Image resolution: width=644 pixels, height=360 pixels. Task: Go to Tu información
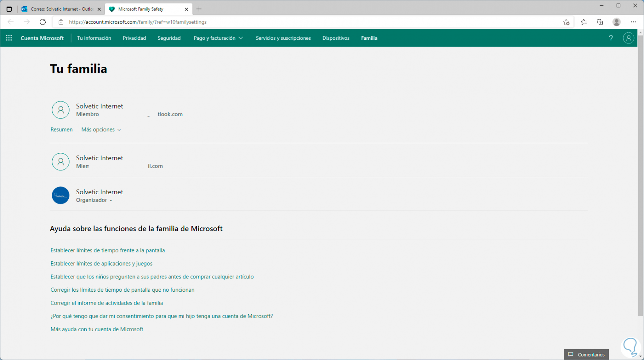pyautogui.click(x=94, y=38)
